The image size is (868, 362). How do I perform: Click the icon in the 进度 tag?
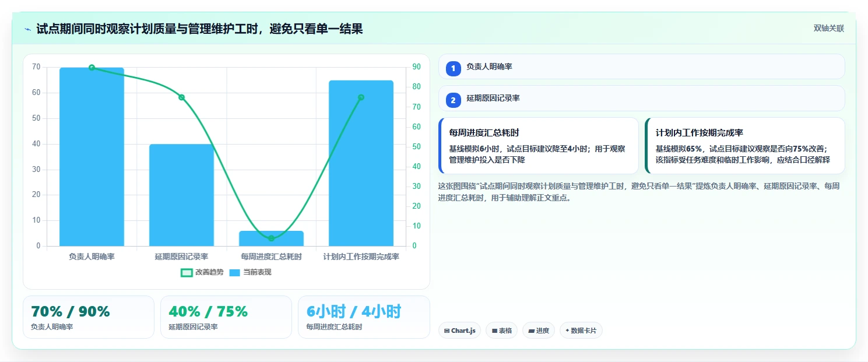tap(531, 331)
